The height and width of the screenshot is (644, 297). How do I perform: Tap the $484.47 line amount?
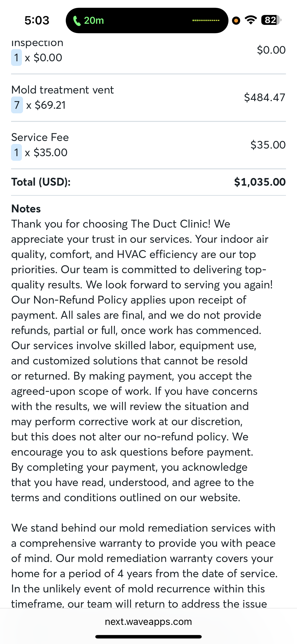[265, 97]
